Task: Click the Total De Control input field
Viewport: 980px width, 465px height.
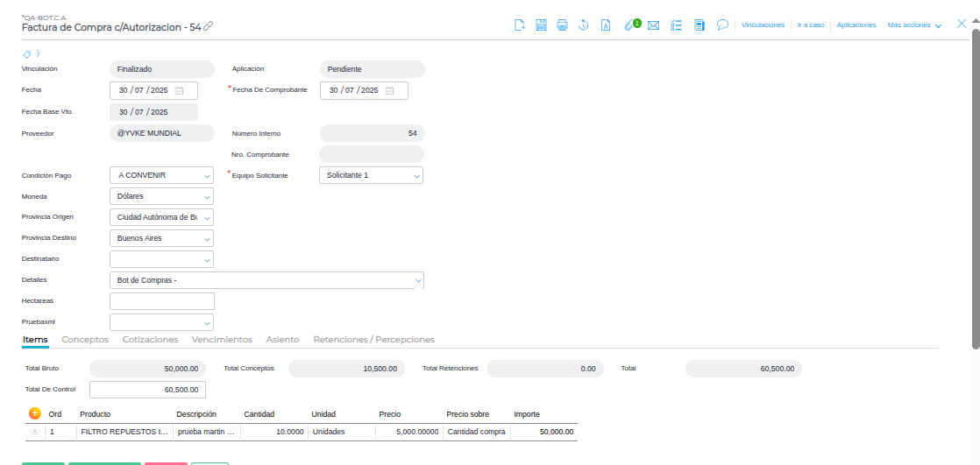Action: tap(147, 389)
